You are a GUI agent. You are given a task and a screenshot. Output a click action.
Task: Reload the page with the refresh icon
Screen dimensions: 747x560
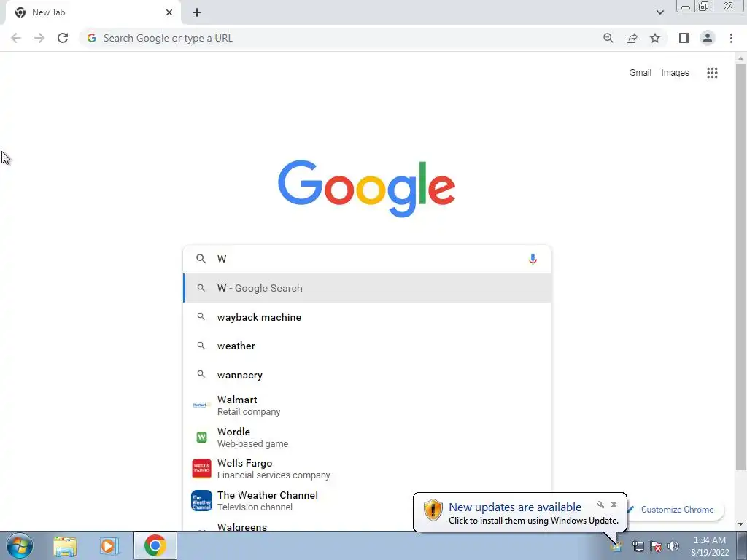63,38
